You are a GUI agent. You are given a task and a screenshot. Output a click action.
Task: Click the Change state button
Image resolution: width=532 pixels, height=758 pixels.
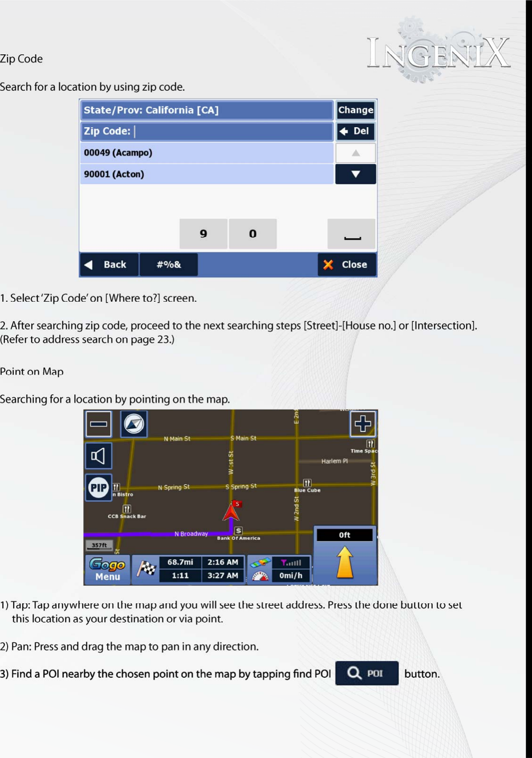click(355, 110)
